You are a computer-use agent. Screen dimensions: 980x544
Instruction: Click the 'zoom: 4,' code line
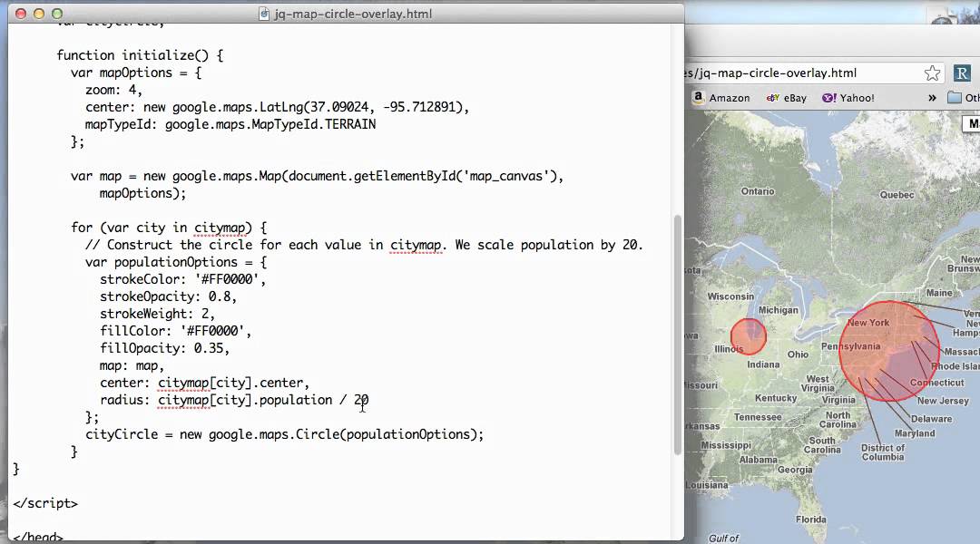click(113, 90)
